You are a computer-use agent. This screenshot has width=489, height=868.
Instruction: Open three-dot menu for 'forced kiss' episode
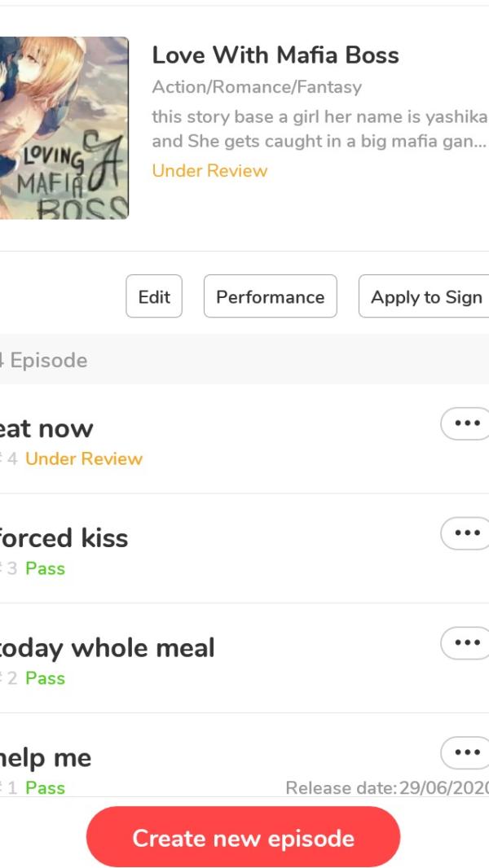point(465,533)
